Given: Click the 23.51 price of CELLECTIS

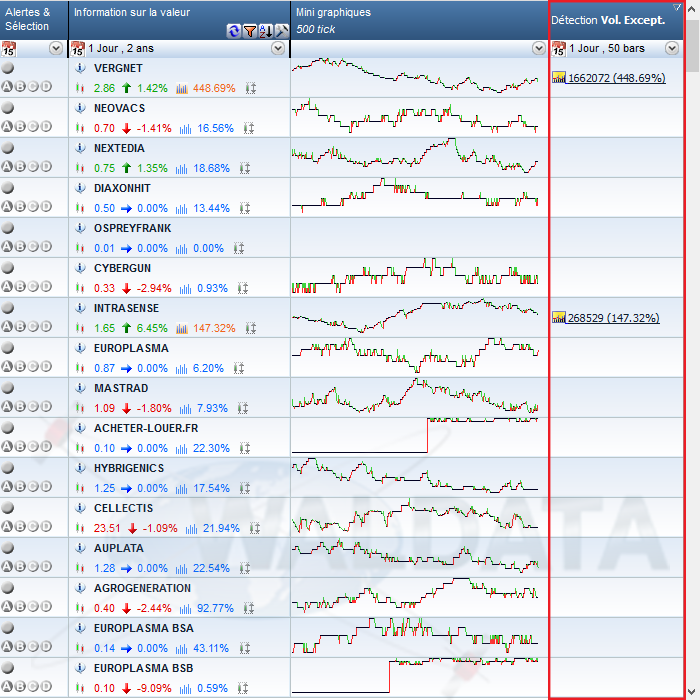Looking at the screenshot, I should [x=107, y=528].
